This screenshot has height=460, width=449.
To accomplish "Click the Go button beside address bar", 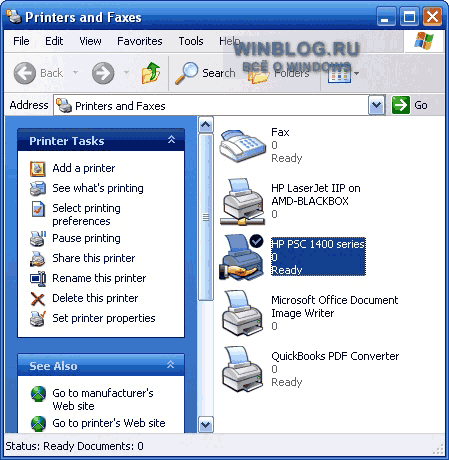I will [x=410, y=105].
